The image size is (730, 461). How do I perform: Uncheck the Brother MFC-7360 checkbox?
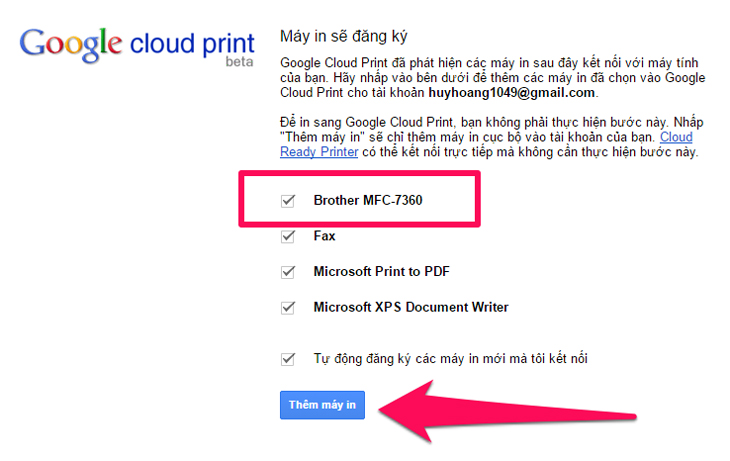pyautogui.click(x=289, y=200)
